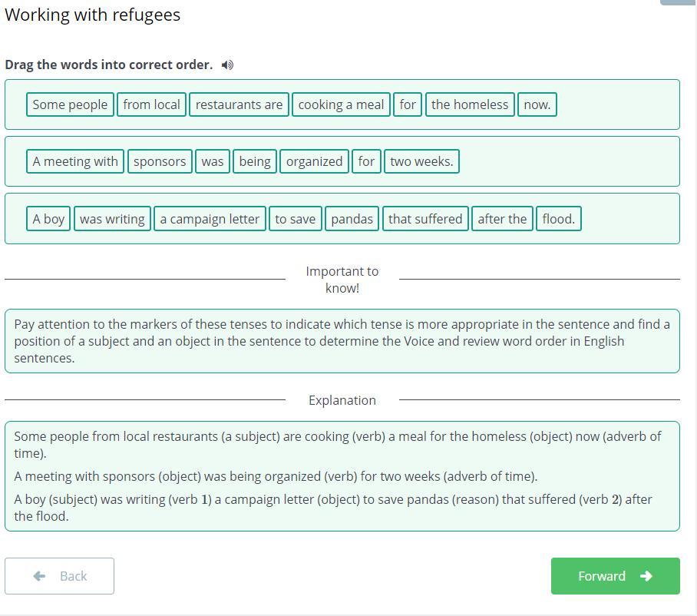Go to previous page with Back
697x616 pixels.
tap(60, 576)
